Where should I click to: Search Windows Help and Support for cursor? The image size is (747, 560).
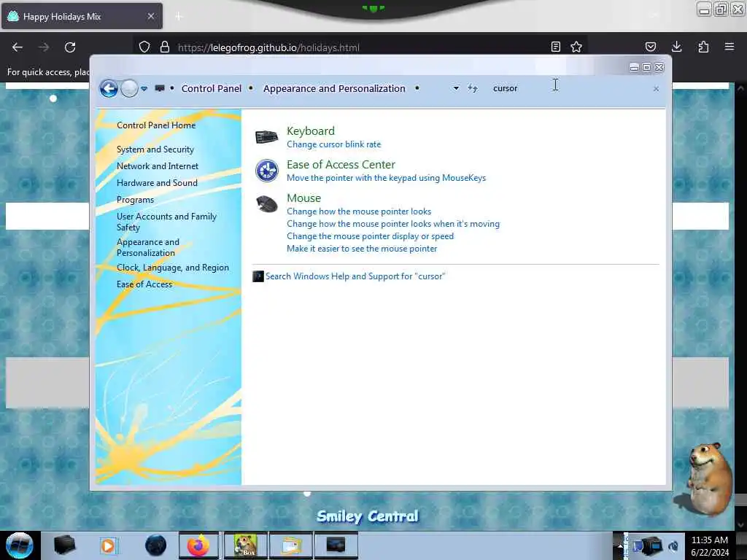[355, 276]
